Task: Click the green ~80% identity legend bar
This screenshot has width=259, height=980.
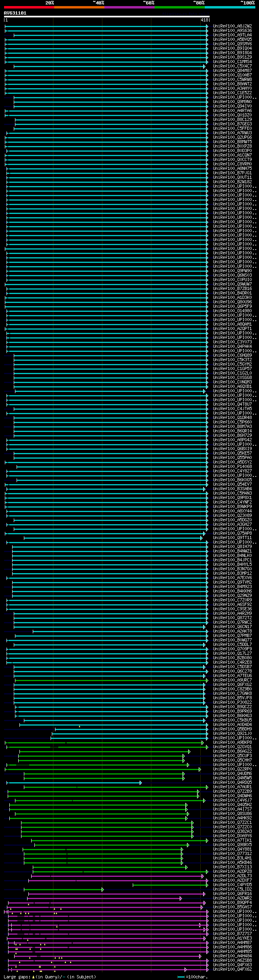Action: tap(179, 7)
